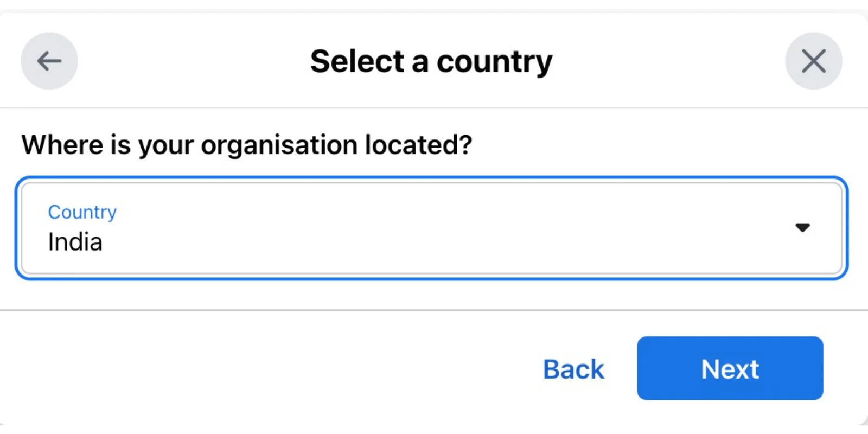Viewport: 868px width, 434px height.
Task: Click the organisation location question text
Action: coord(247,145)
